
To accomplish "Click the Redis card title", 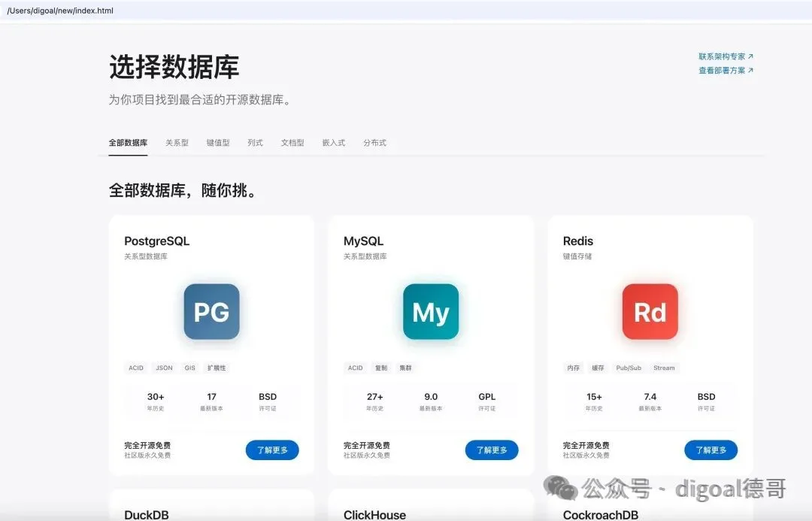I will click(578, 241).
